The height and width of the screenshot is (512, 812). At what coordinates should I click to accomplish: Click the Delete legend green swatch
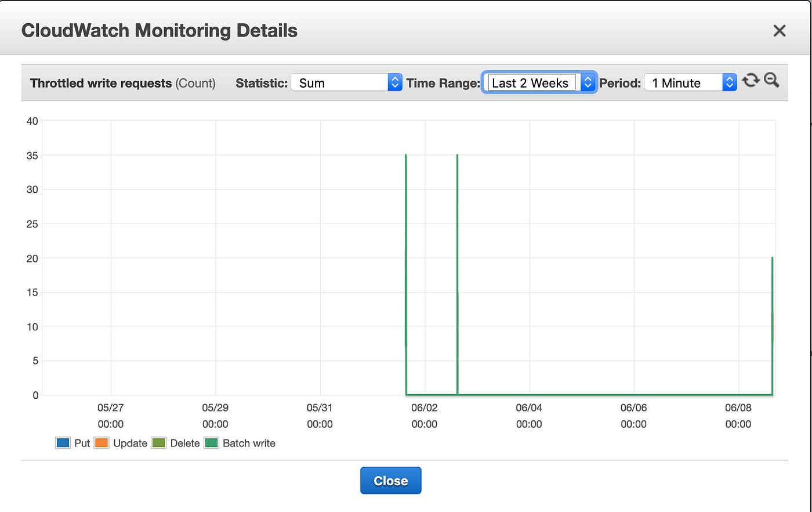pyautogui.click(x=158, y=443)
